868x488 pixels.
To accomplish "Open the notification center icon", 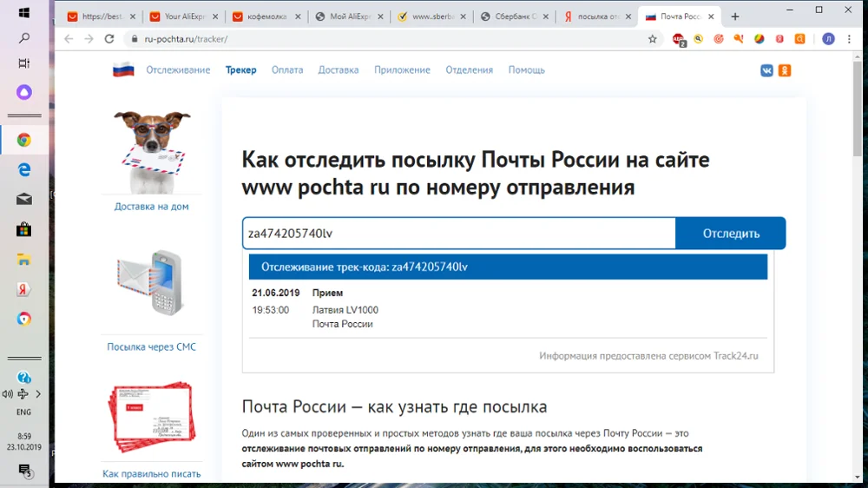I will [x=24, y=471].
